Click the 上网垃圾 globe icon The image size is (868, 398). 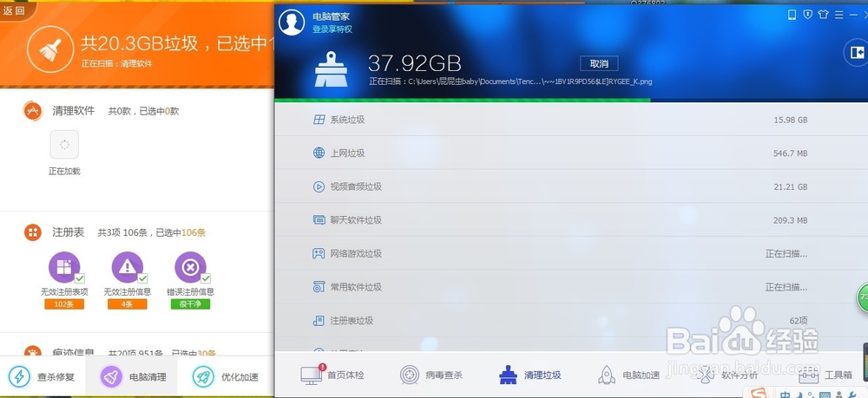point(319,153)
